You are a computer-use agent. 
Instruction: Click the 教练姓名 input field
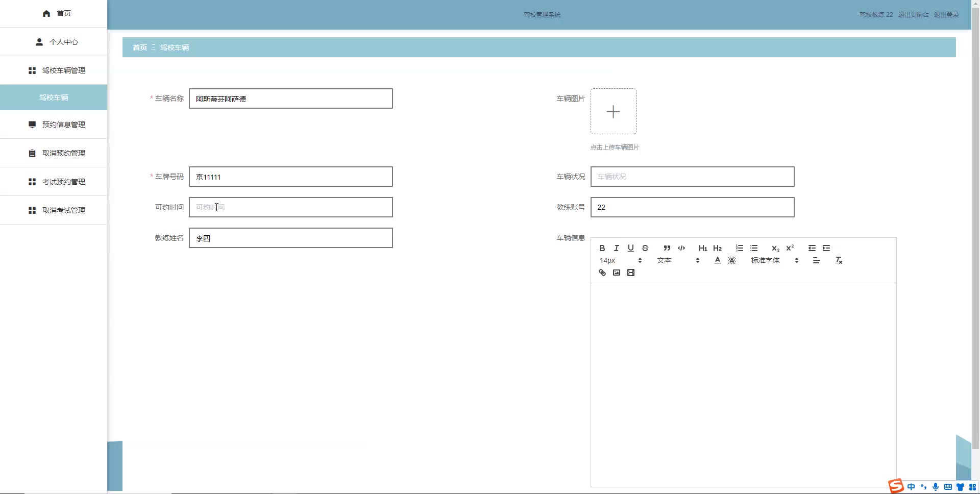coord(291,238)
